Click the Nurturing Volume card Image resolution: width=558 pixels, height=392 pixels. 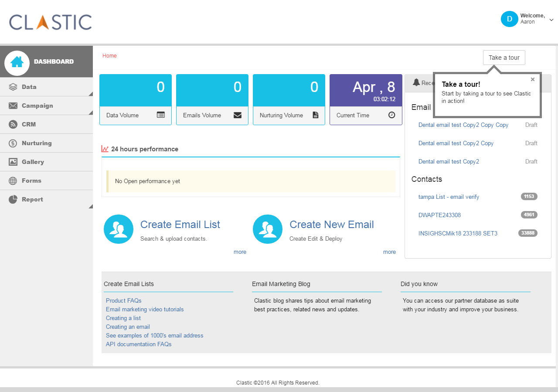(289, 99)
